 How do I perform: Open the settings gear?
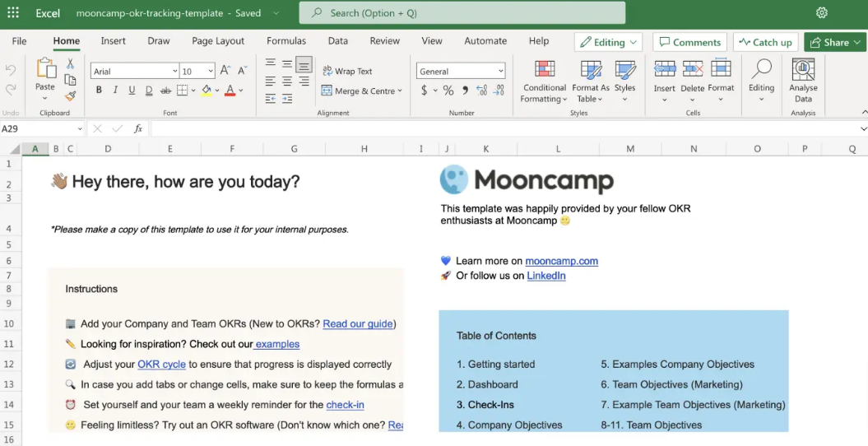coord(821,12)
